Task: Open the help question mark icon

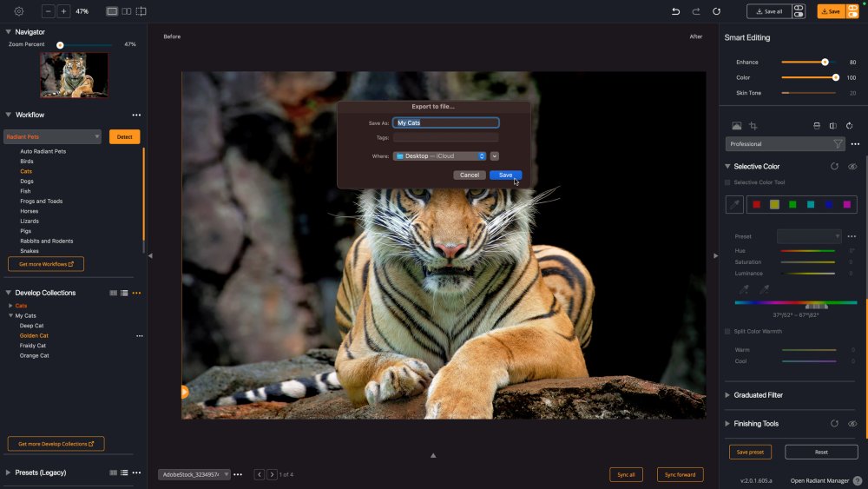Action: [x=858, y=480]
